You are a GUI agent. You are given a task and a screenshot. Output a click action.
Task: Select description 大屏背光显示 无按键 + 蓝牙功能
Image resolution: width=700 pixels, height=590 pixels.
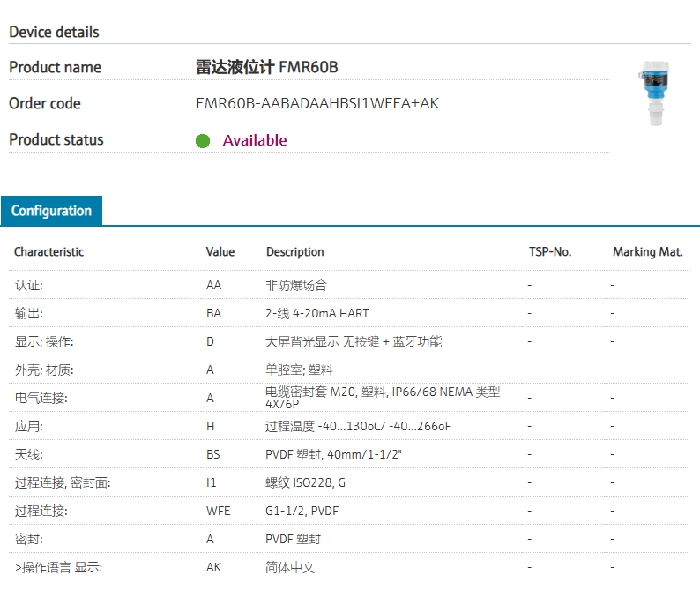[354, 341]
